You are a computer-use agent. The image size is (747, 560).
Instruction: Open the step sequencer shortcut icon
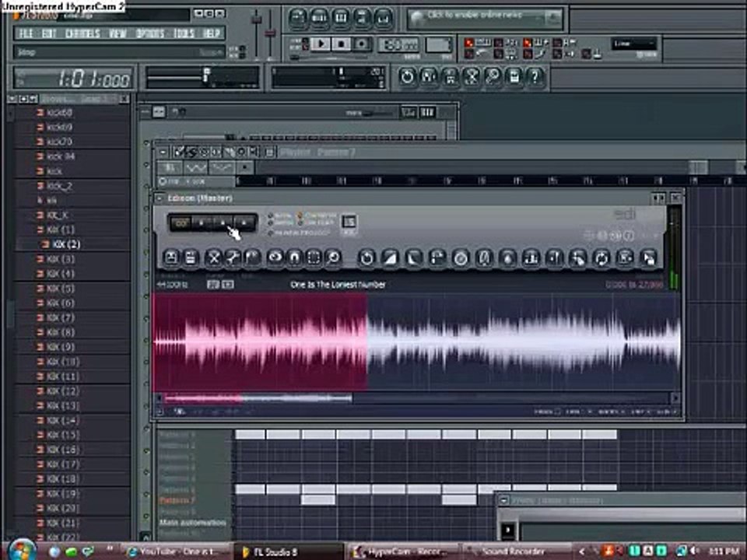click(319, 18)
